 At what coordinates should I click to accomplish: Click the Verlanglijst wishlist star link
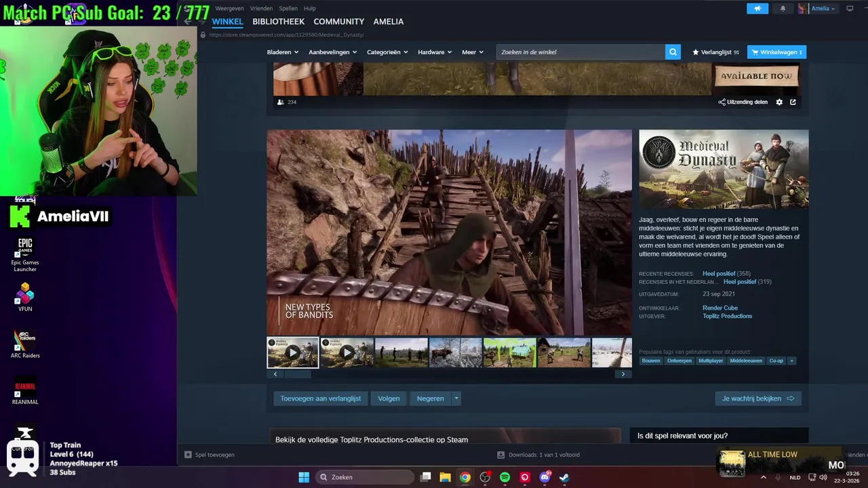click(715, 52)
